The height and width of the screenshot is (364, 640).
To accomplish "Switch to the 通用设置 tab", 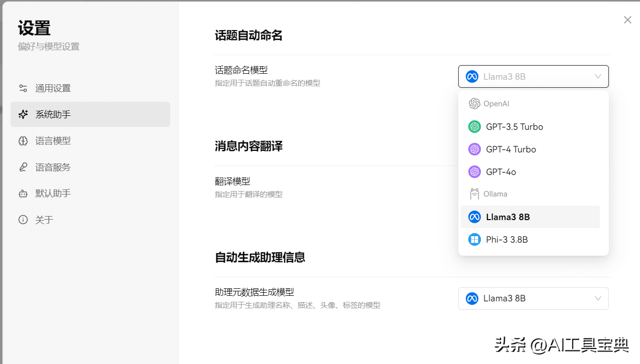I will (x=53, y=88).
